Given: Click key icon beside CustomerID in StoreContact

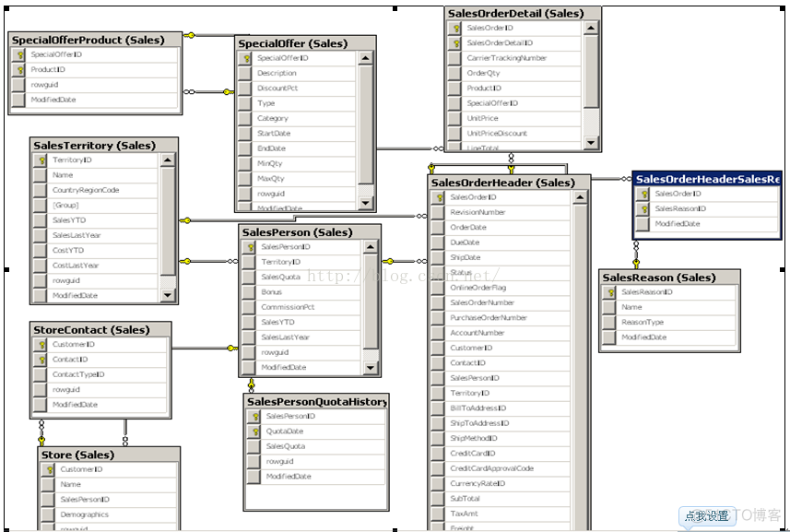Looking at the screenshot, I should coord(41,345).
